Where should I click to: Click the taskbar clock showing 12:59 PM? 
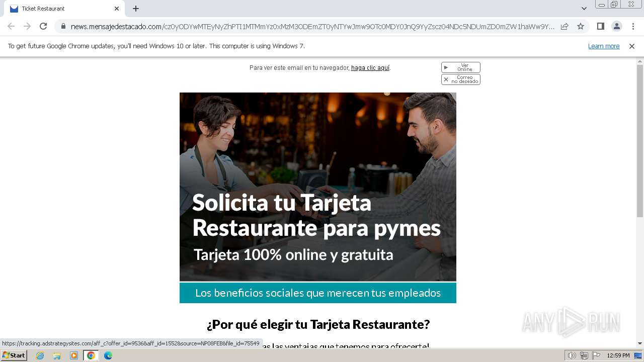click(618, 355)
